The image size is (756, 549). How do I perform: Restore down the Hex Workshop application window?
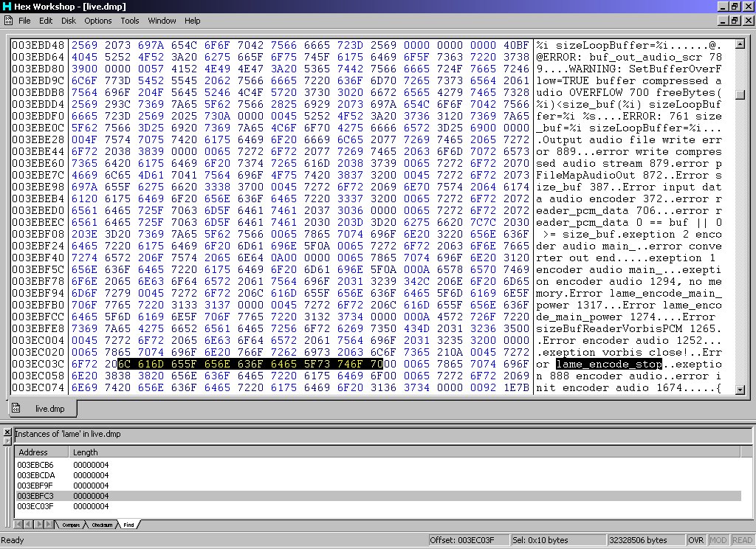[x=734, y=6]
